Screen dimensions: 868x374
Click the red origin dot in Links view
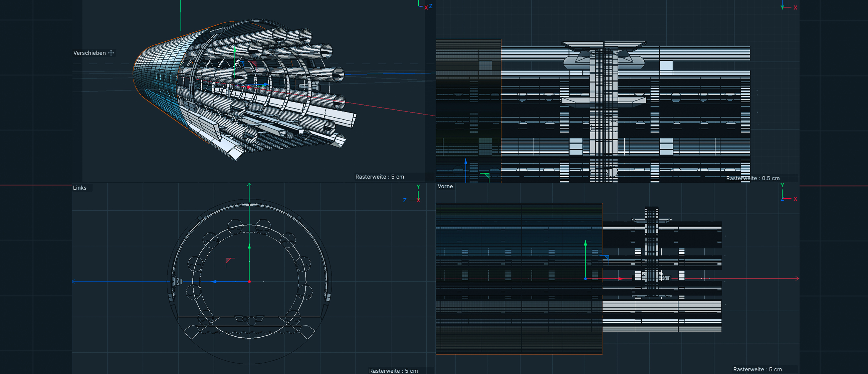click(249, 282)
